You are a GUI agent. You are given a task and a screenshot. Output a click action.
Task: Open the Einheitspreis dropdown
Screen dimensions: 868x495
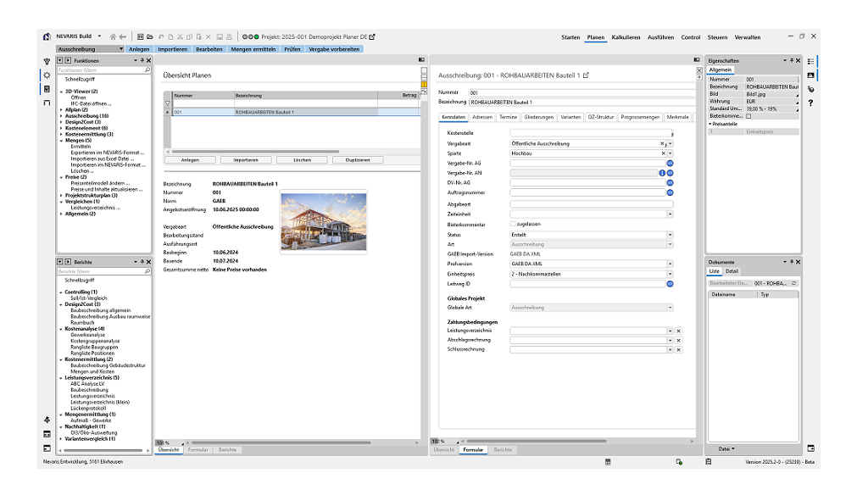pos(669,274)
